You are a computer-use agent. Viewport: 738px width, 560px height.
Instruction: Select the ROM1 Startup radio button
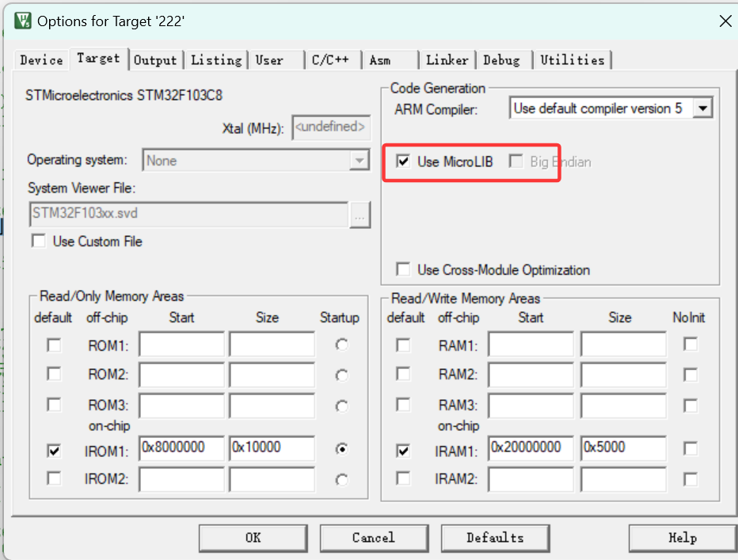pyautogui.click(x=342, y=345)
